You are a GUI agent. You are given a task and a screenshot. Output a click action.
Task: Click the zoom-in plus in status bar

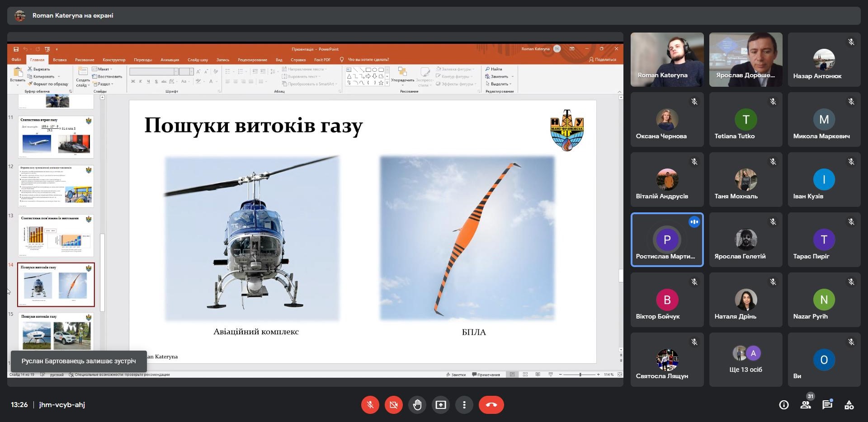(598, 375)
